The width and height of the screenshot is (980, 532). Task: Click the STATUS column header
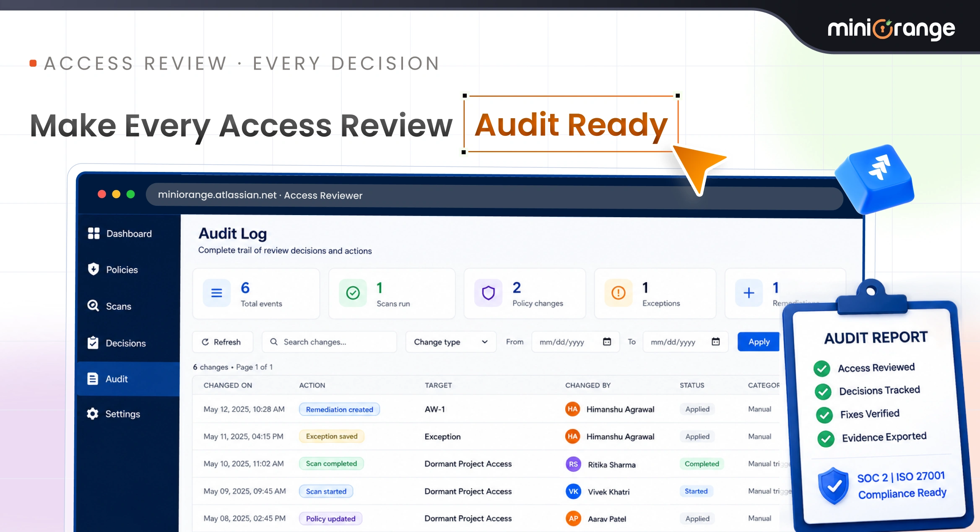(692, 385)
